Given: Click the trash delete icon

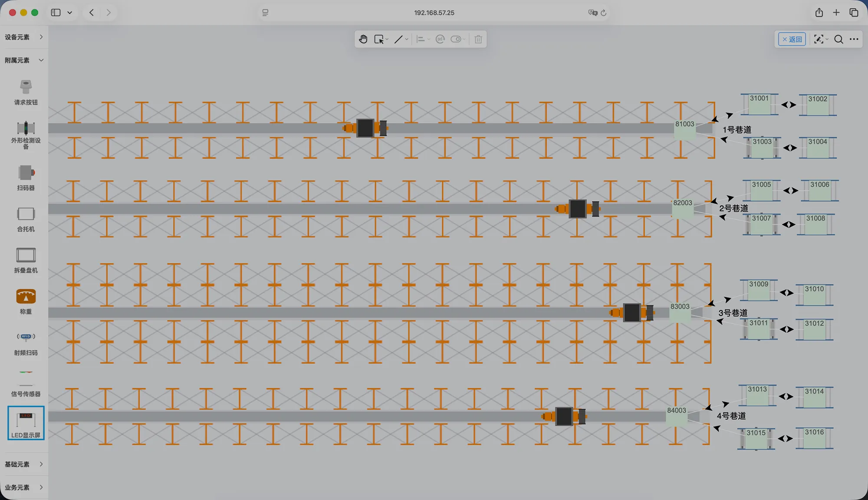Looking at the screenshot, I should click(478, 39).
